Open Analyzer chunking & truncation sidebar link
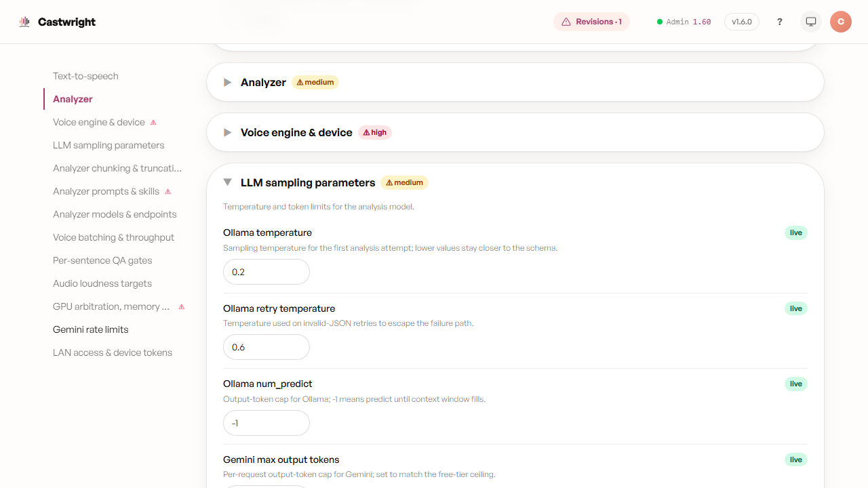Viewport: 868px width, 488px height. (117, 168)
